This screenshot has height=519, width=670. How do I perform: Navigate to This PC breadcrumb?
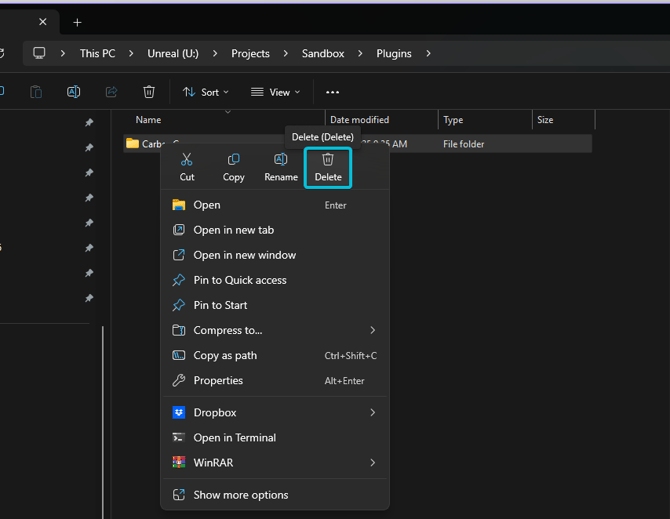[x=97, y=53]
